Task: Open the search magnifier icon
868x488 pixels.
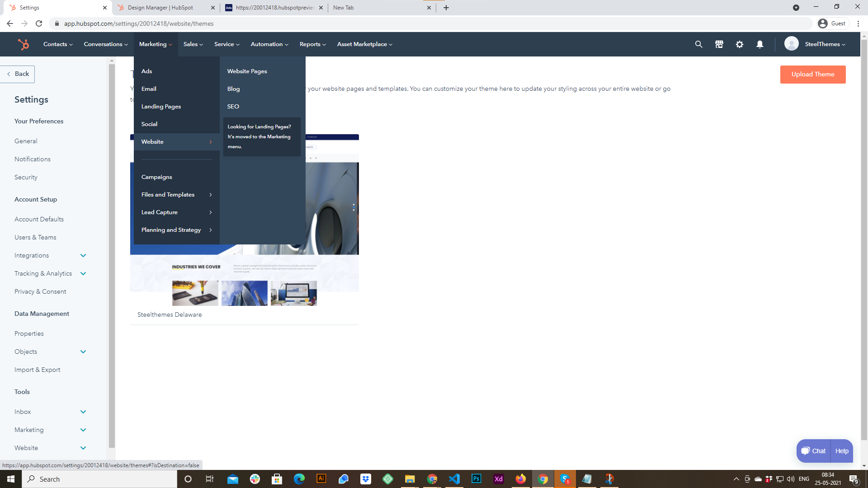Action: [698, 44]
